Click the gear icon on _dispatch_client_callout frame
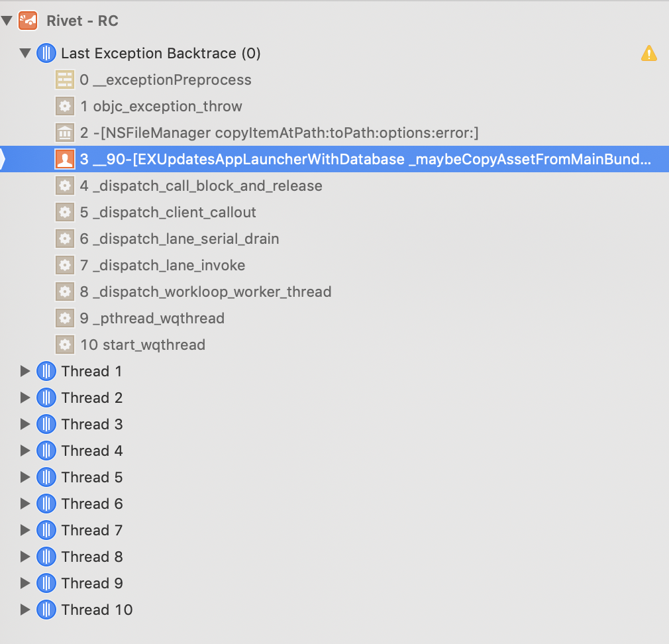This screenshot has height=644, width=669. point(64,212)
